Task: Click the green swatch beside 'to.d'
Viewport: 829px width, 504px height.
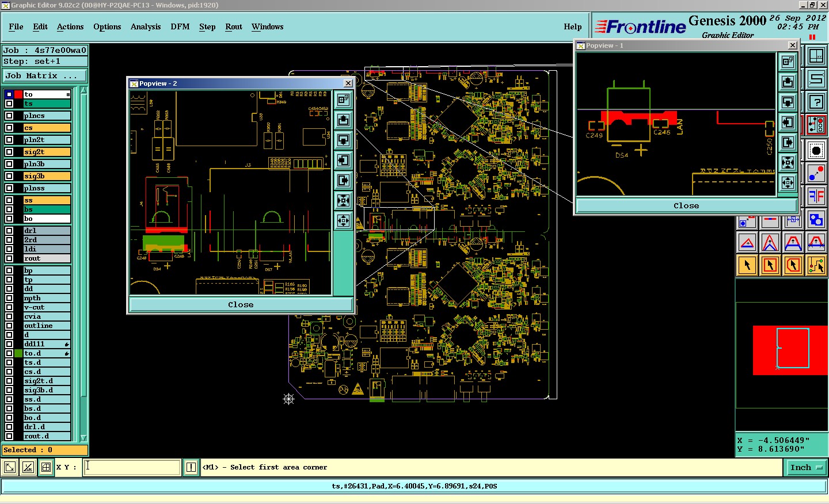Action: click(18, 353)
